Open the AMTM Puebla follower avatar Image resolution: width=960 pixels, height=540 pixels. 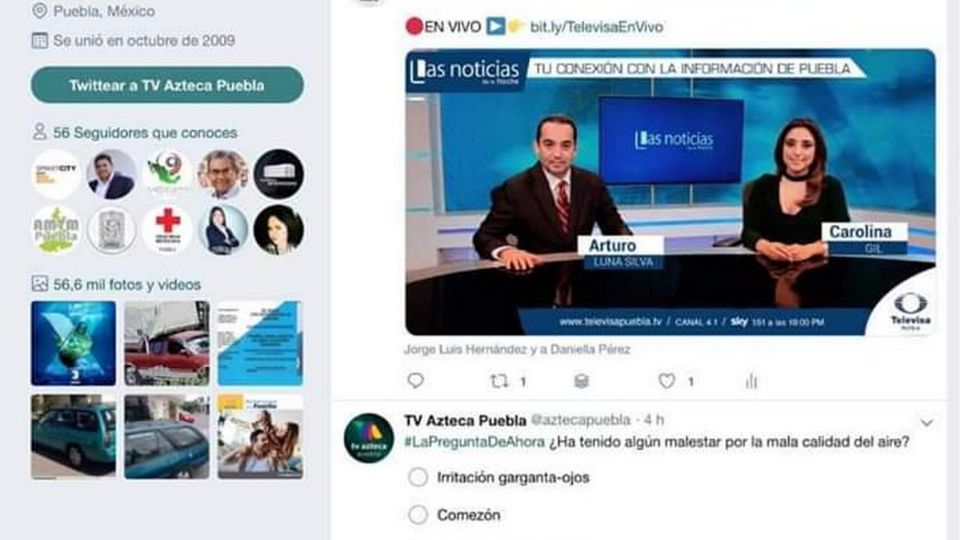point(56,230)
